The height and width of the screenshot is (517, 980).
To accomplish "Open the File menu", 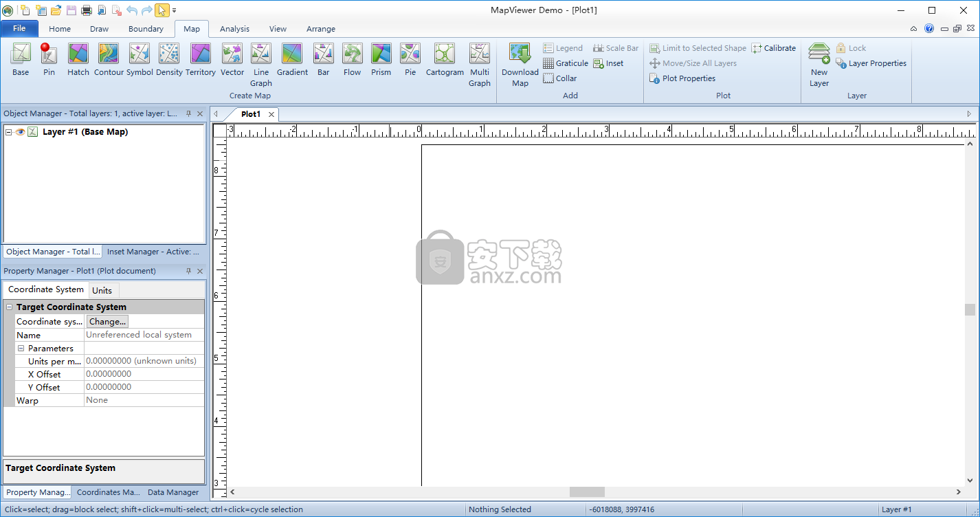I will pos(19,28).
